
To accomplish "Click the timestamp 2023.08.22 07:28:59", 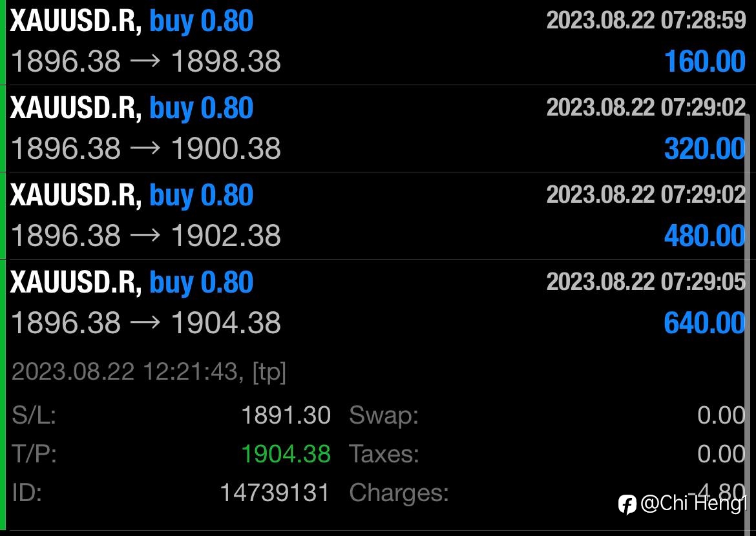I will click(x=646, y=21).
